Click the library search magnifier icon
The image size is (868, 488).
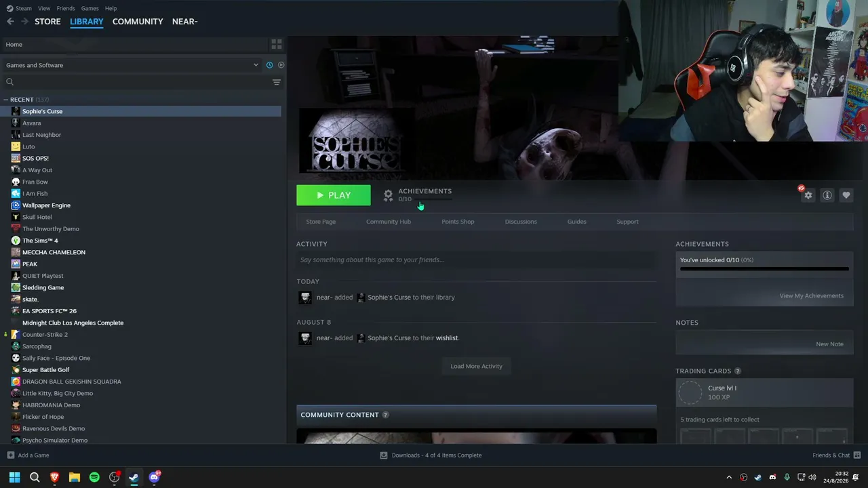(9, 82)
